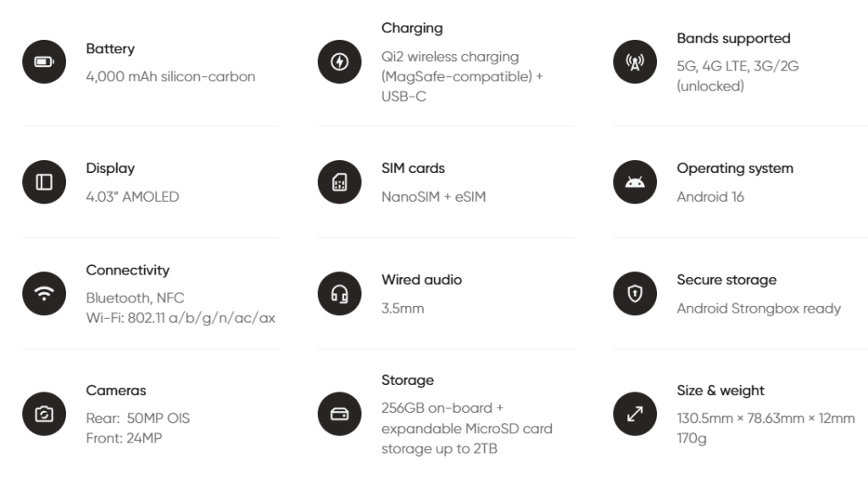The image size is (868, 478).
Task: Click the Cameras heading
Action: [x=116, y=390]
